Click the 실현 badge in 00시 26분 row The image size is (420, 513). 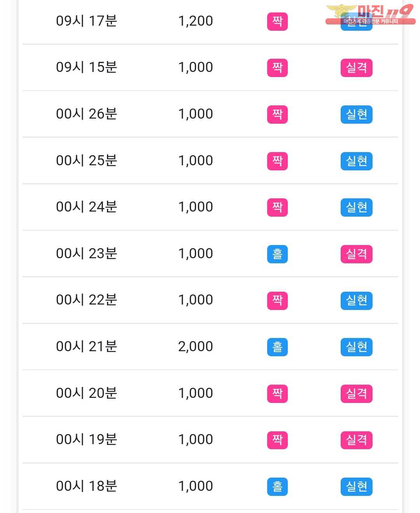click(357, 114)
